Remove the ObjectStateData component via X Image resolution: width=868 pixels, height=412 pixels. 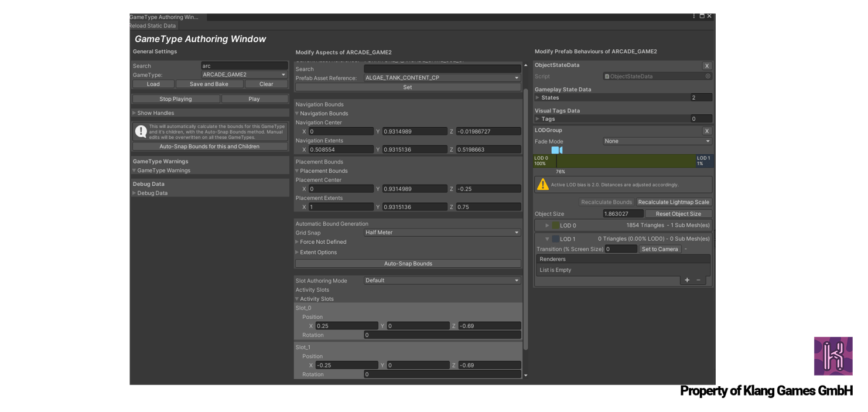(x=707, y=66)
